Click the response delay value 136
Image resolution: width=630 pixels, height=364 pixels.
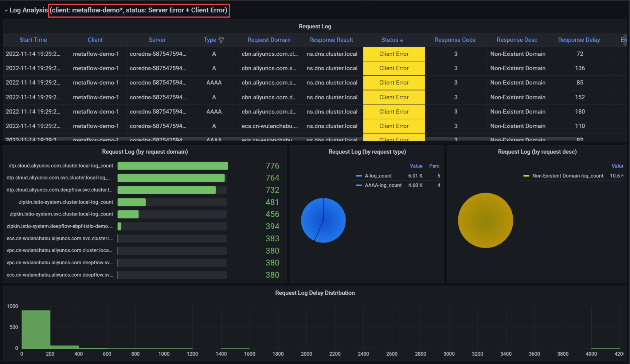tap(580, 68)
